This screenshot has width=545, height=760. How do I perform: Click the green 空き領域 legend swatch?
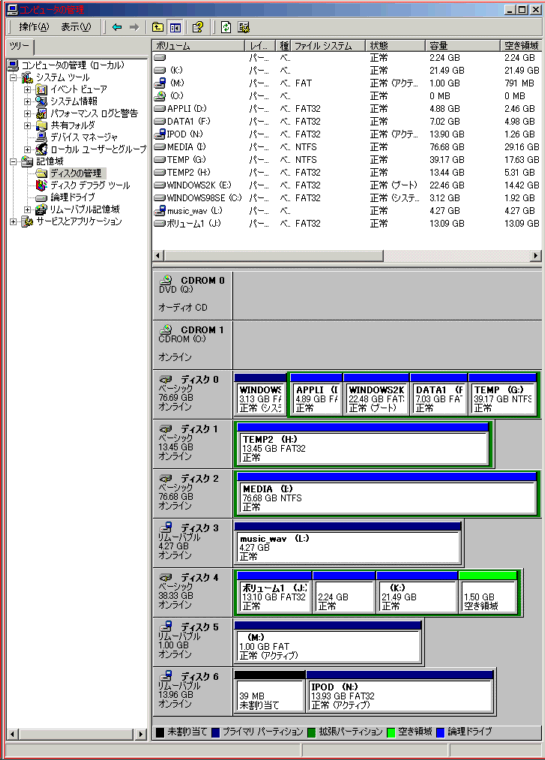tap(391, 732)
